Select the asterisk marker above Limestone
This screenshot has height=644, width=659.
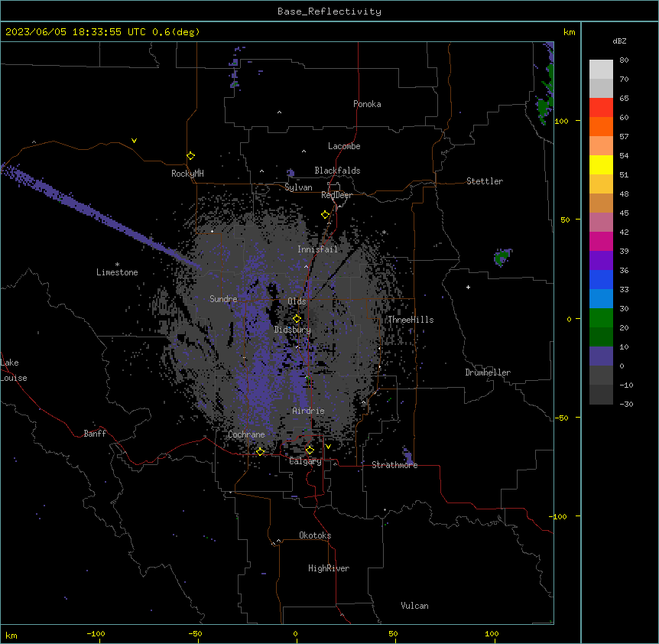[117, 264]
